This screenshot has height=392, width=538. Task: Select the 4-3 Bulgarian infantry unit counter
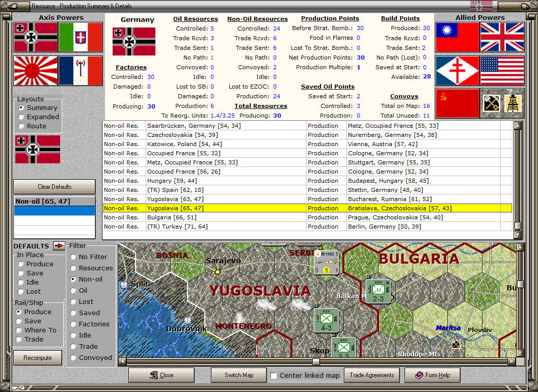click(x=326, y=320)
